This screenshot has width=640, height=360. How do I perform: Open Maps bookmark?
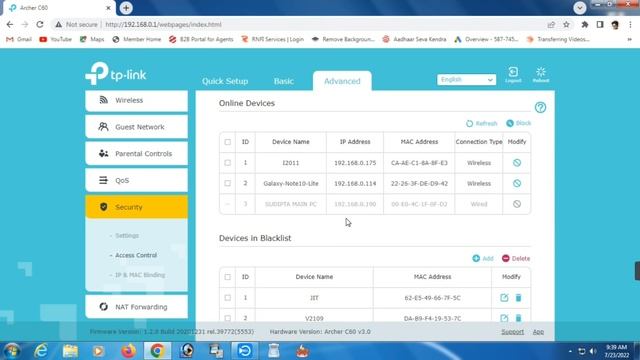click(92, 39)
